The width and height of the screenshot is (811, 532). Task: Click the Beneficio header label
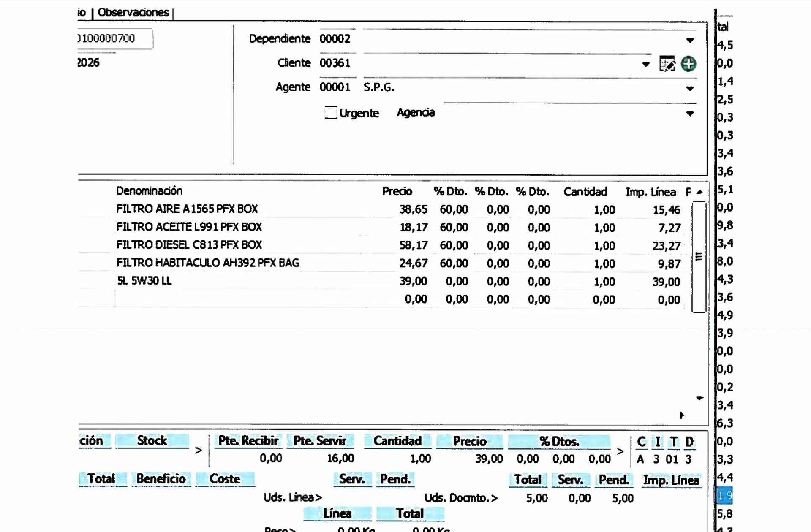point(161,479)
